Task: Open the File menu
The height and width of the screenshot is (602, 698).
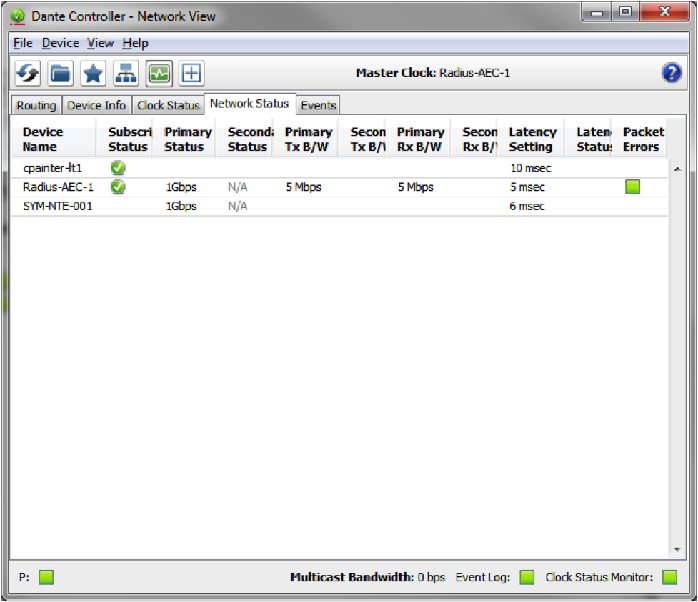Action: (x=22, y=43)
